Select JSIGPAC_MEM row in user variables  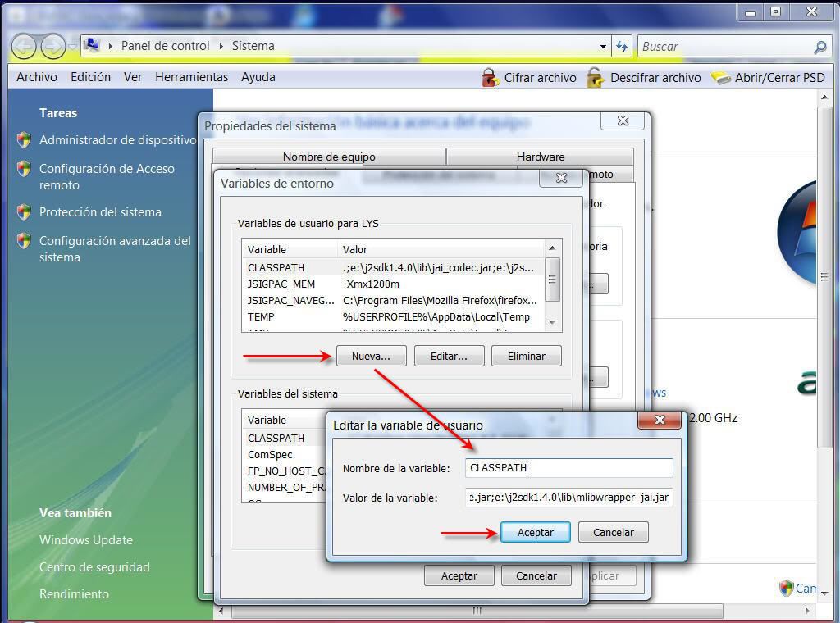click(x=394, y=284)
